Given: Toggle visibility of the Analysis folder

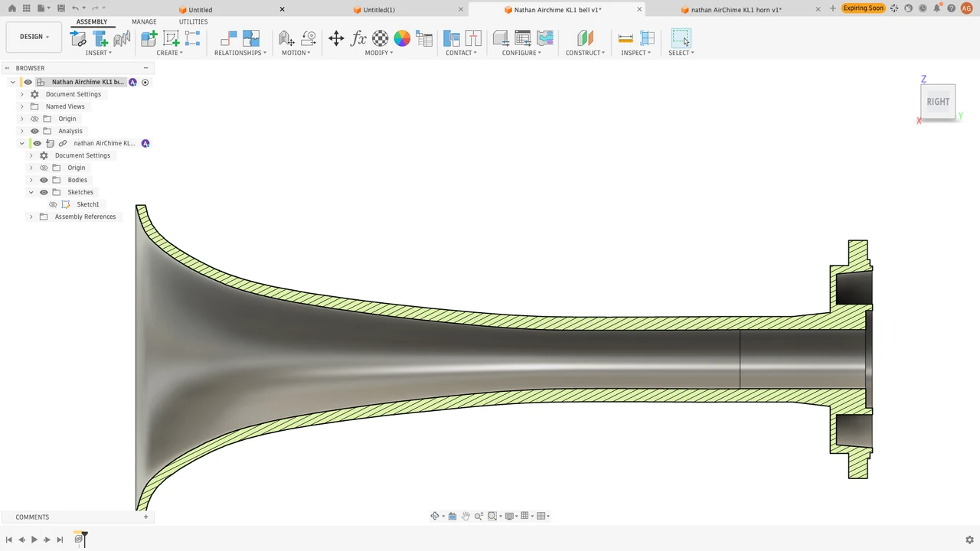Looking at the screenshot, I should coord(34,131).
